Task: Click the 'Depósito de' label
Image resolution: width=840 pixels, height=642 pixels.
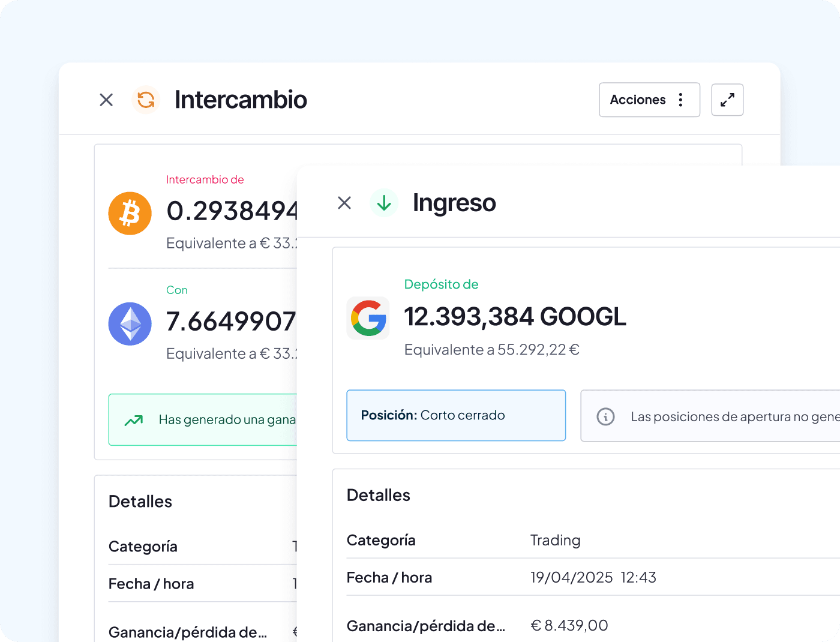Action: click(442, 284)
